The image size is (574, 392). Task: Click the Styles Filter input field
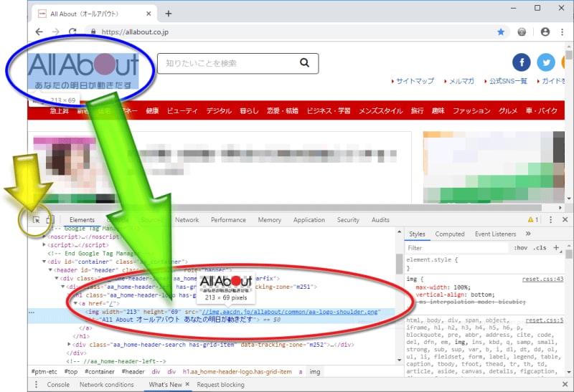457,247
